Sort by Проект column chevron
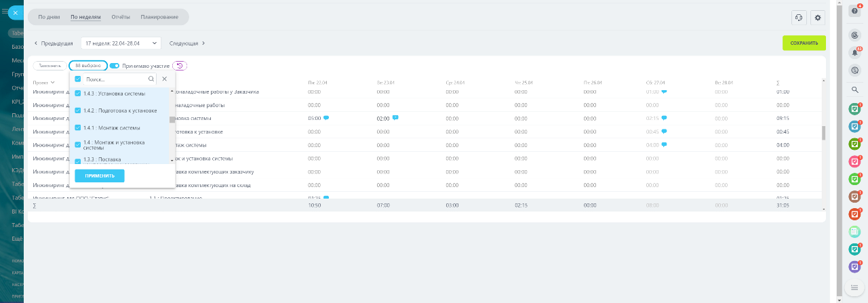The width and height of the screenshot is (868, 303). [53, 82]
